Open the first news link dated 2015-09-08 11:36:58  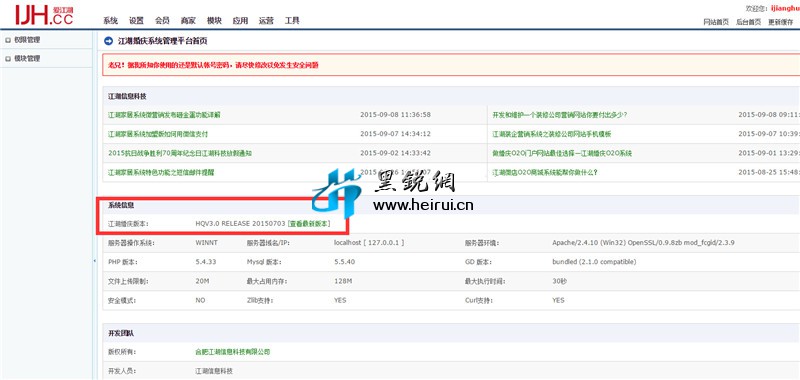tap(164, 115)
